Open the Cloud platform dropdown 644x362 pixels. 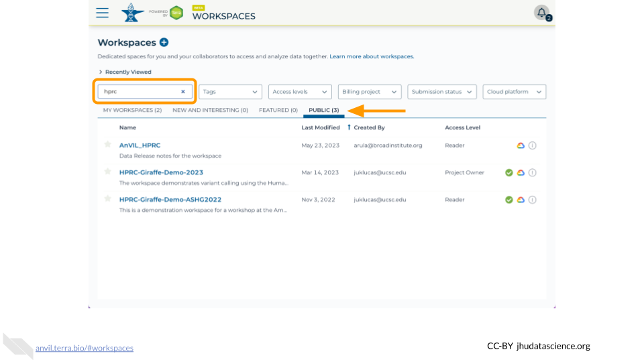[515, 92]
